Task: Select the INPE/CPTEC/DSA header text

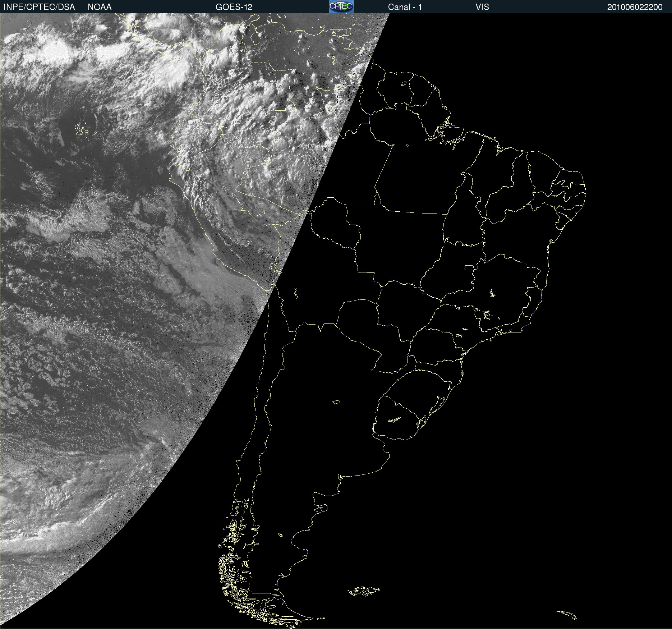Action: [39, 7]
